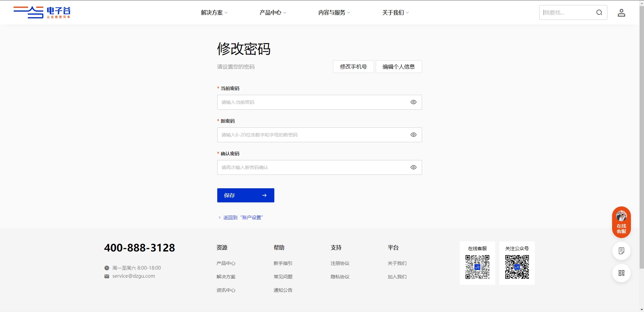
Task: Click the 请设置您的密码 subtitle
Action: pos(236,67)
